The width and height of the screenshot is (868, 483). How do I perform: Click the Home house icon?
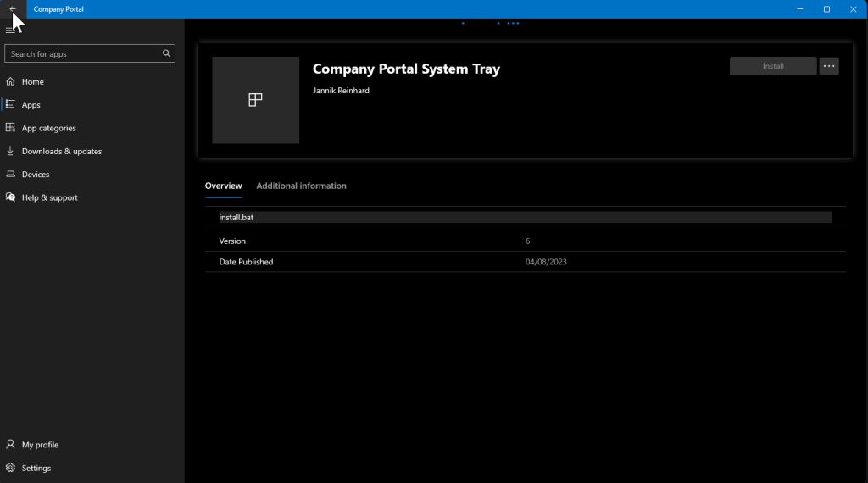click(x=10, y=82)
